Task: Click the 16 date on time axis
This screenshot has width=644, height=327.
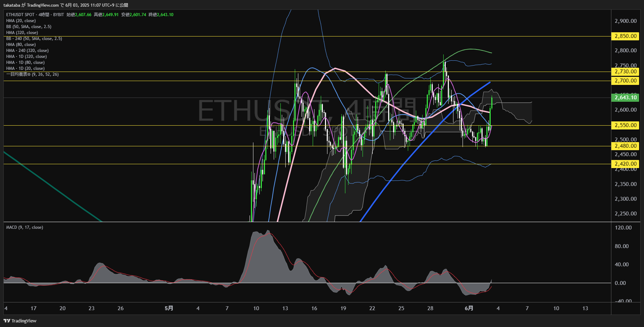Action: tap(314, 308)
